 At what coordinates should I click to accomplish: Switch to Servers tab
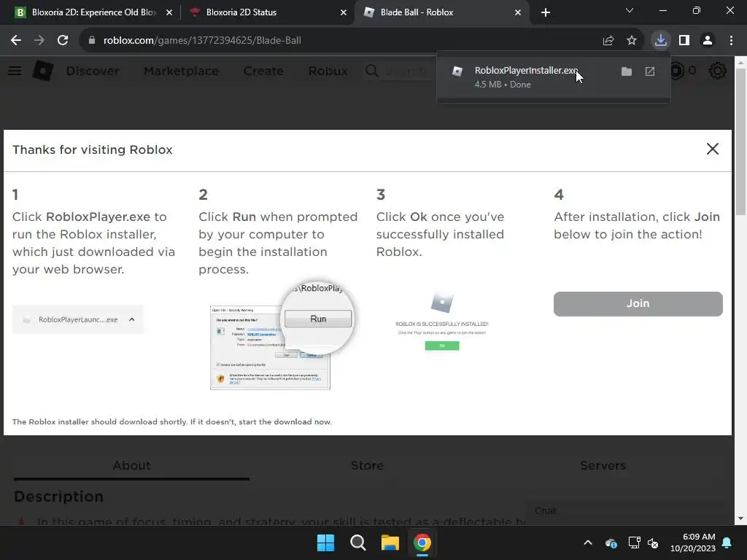[603, 465]
